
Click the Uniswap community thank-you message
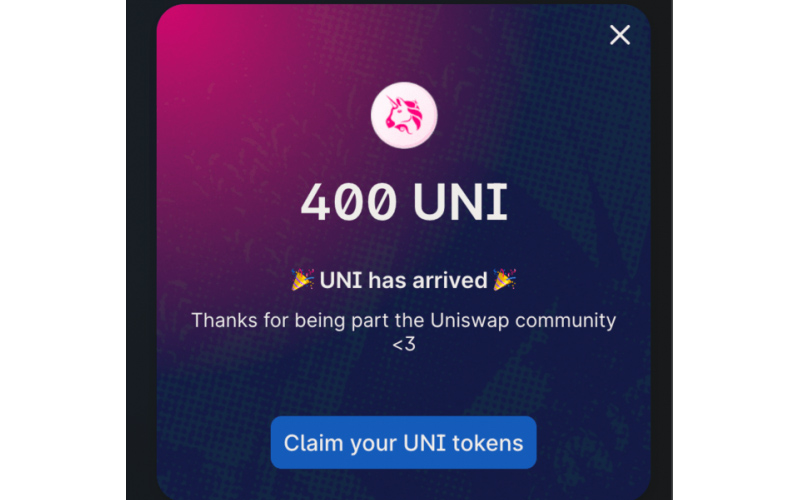click(404, 332)
